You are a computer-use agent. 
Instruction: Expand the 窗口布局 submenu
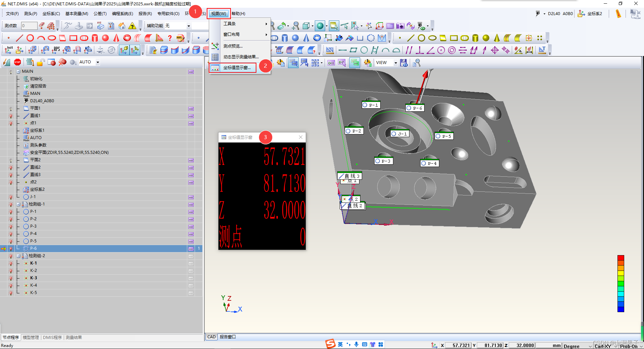point(240,35)
